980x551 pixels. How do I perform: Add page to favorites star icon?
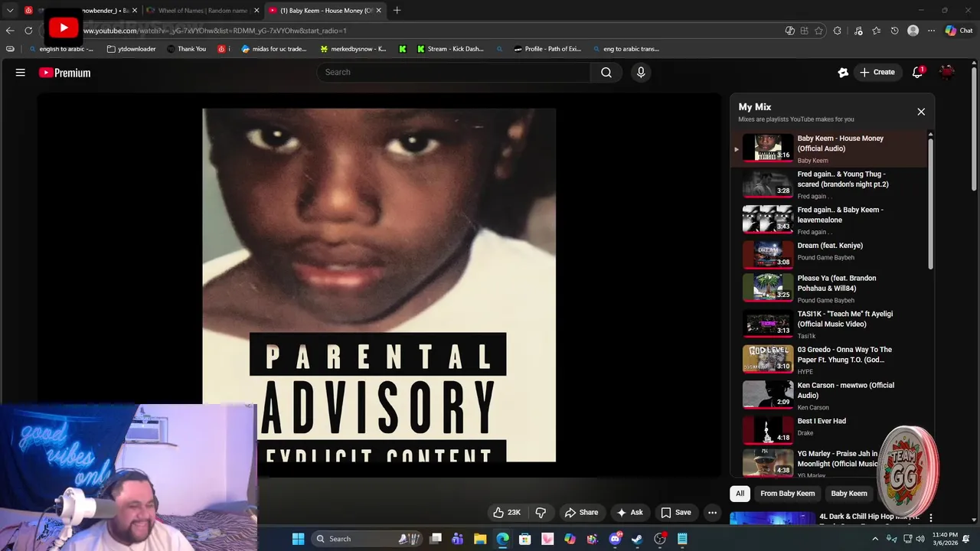(818, 31)
